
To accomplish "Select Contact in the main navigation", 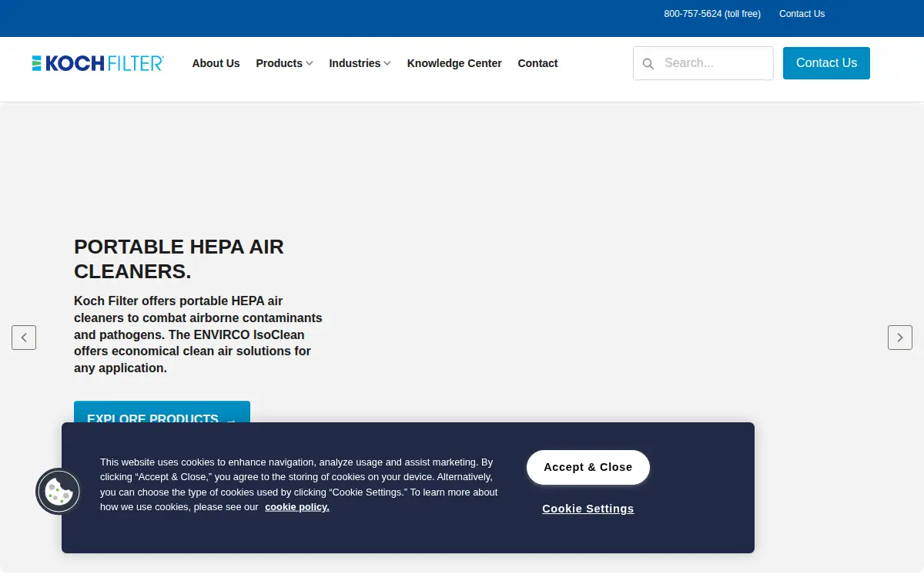I will 537,63.
